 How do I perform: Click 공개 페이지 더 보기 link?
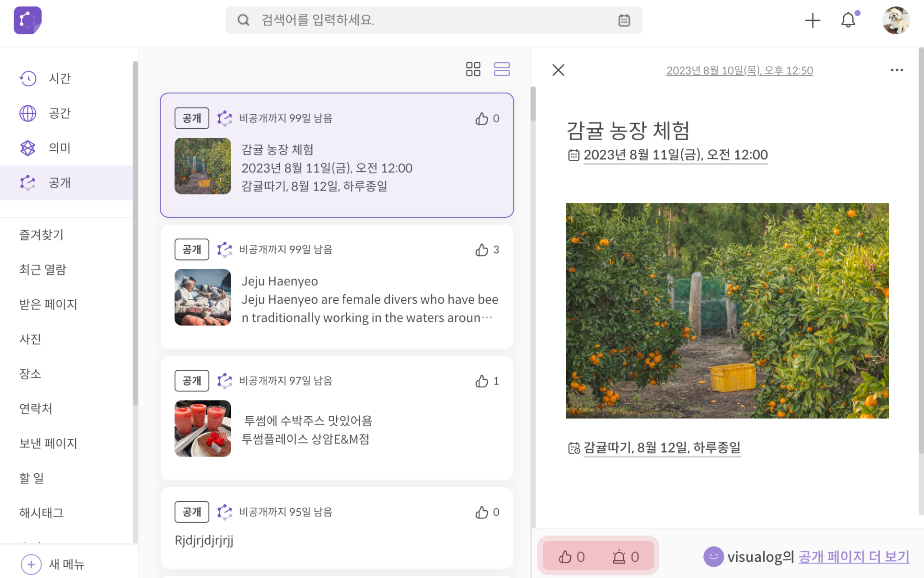click(854, 557)
